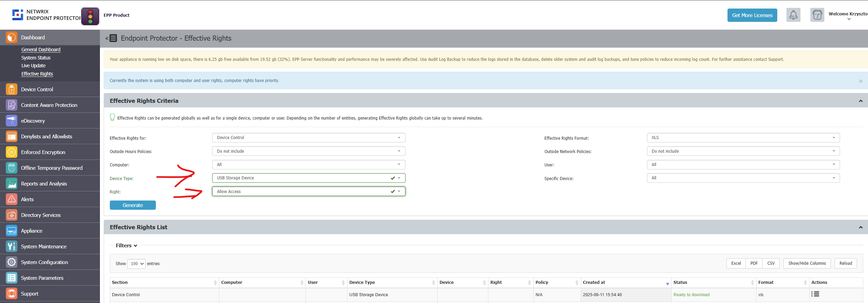Select the System Maintenance tools icon
Screen dimensions: 868x303
point(12,247)
